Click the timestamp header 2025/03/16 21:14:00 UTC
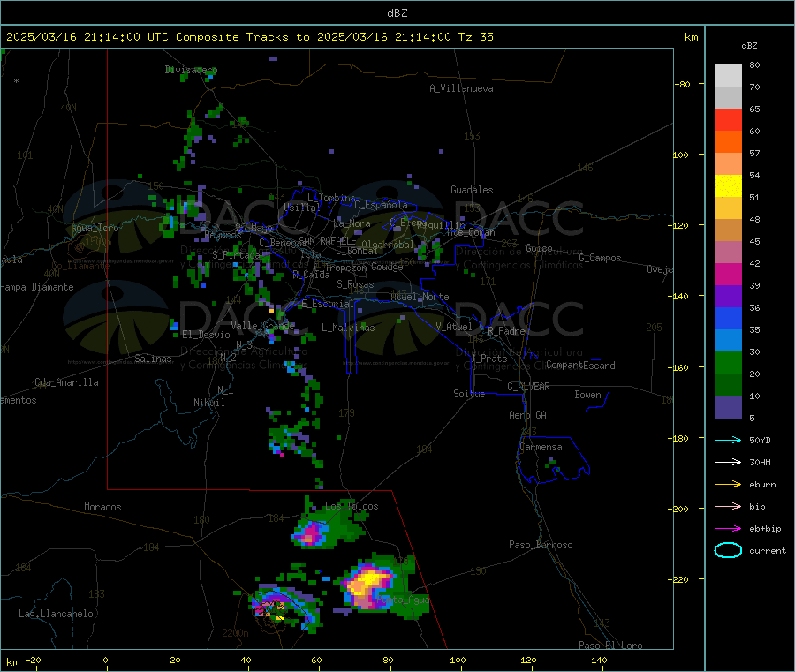 click(x=87, y=37)
